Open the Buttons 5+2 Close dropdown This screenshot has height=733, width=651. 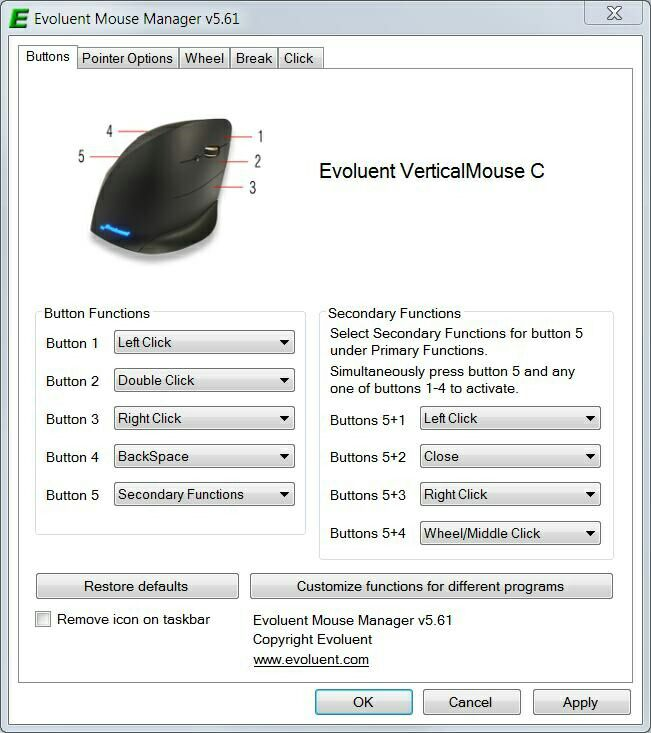[x=510, y=456]
